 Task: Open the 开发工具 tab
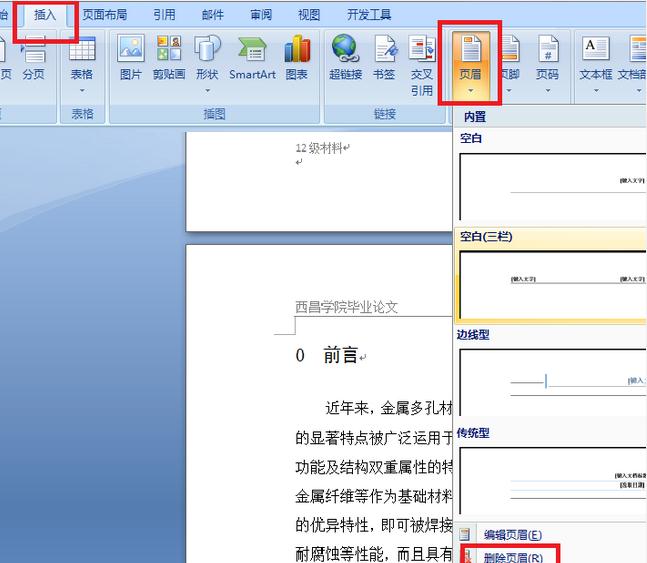point(368,15)
